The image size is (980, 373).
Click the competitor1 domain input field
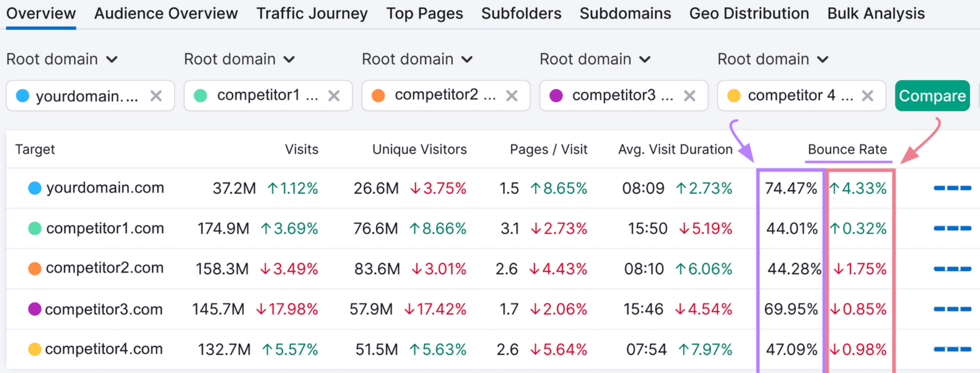point(260,96)
